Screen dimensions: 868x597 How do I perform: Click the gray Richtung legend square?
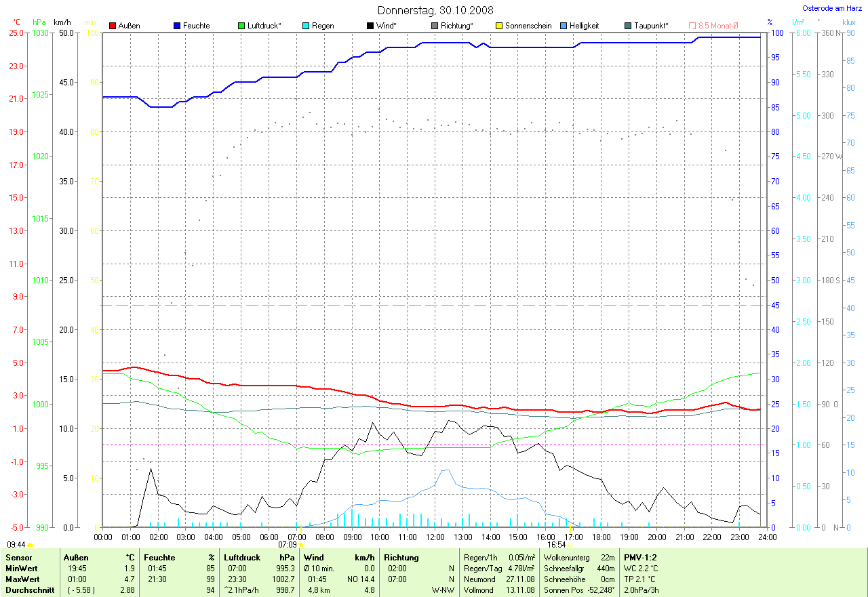click(x=435, y=26)
